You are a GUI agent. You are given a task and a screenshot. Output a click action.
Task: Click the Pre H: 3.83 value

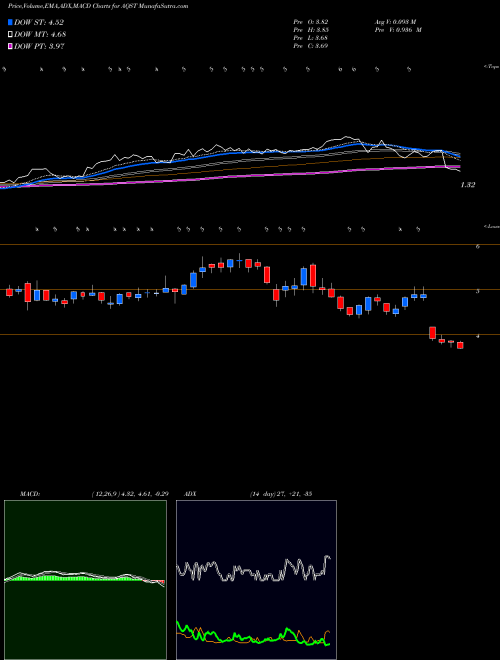tap(311, 30)
